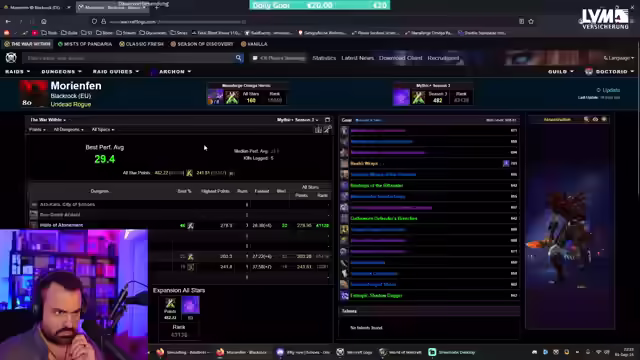Open the Mythic+ Season 3 zone dropdown
640x360 pixels.
pos(298,120)
